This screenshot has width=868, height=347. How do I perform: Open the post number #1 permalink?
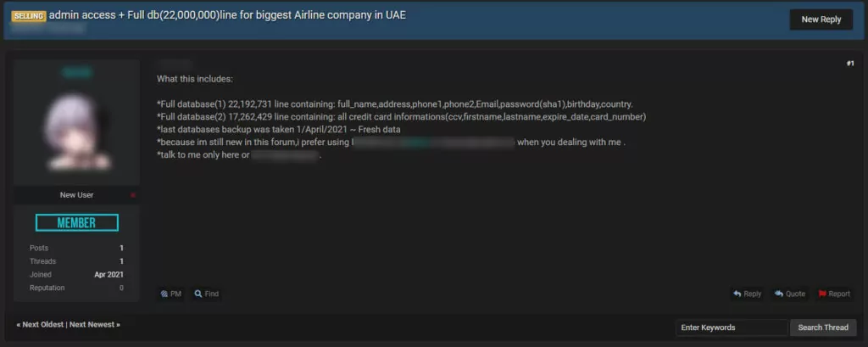click(850, 64)
